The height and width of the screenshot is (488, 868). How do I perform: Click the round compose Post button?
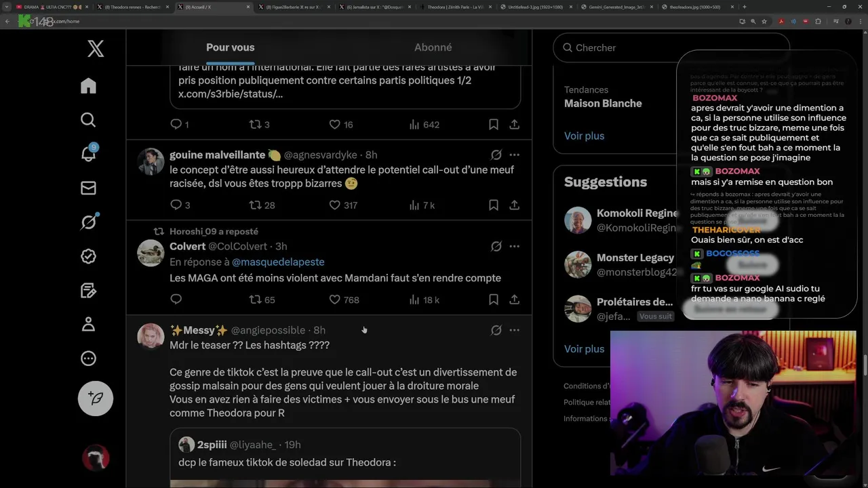tap(96, 398)
